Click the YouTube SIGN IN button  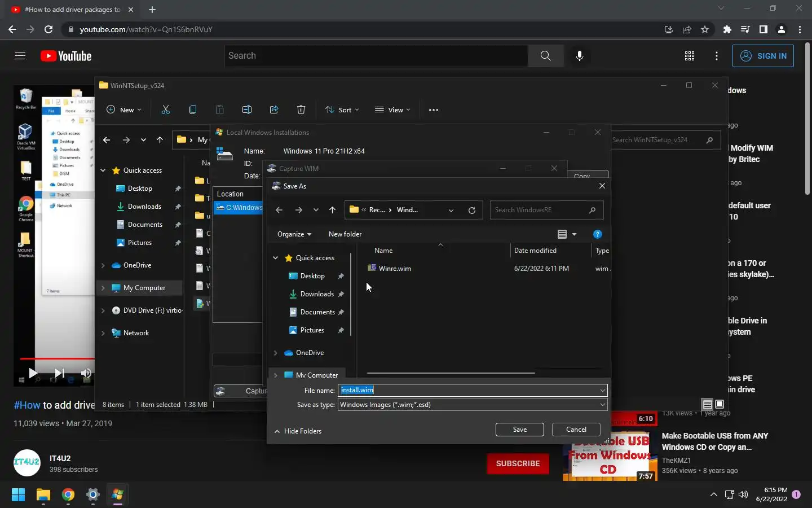[x=764, y=56]
